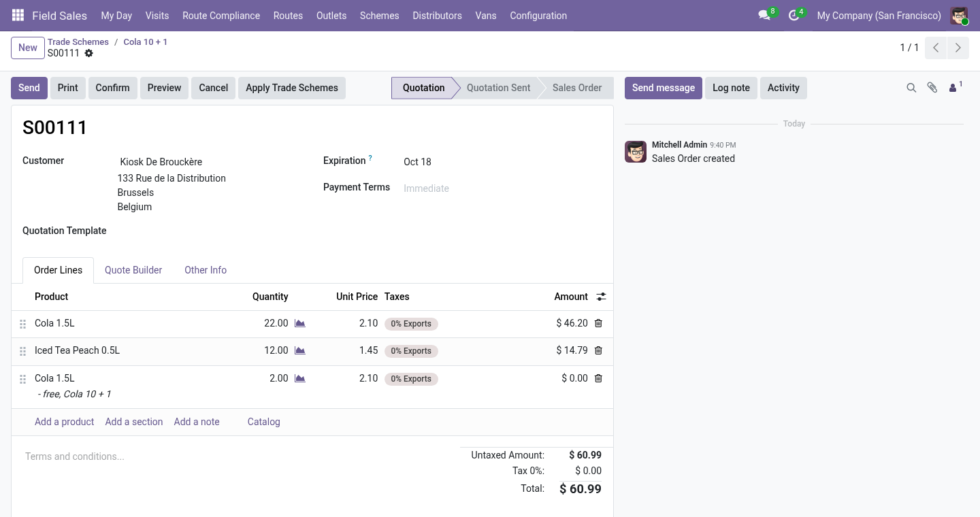The width and height of the screenshot is (980, 517).
Task: Click Add a section link
Action: click(134, 422)
